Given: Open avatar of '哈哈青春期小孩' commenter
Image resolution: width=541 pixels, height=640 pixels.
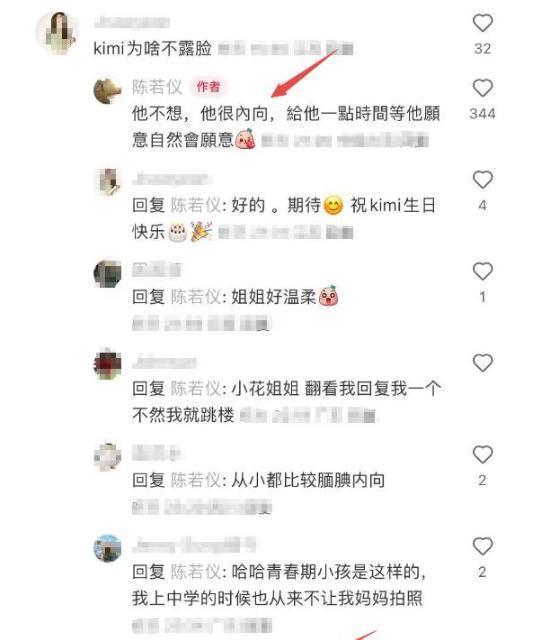Looking at the screenshot, I should pyautogui.click(x=108, y=548).
